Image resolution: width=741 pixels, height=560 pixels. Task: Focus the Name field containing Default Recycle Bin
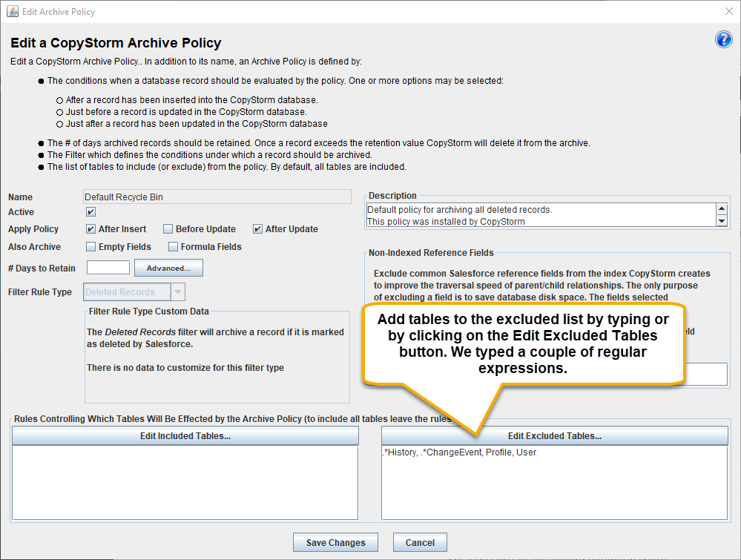(217, 197)
